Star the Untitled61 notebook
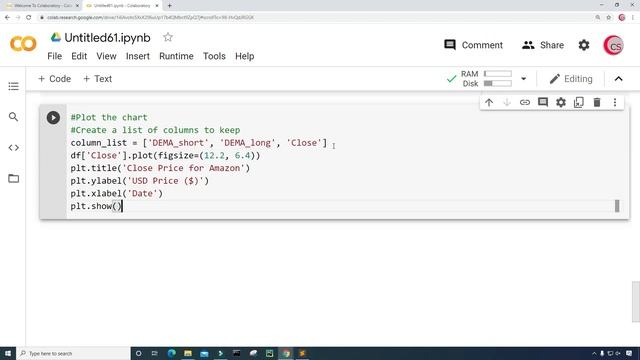 coord(168,38)
